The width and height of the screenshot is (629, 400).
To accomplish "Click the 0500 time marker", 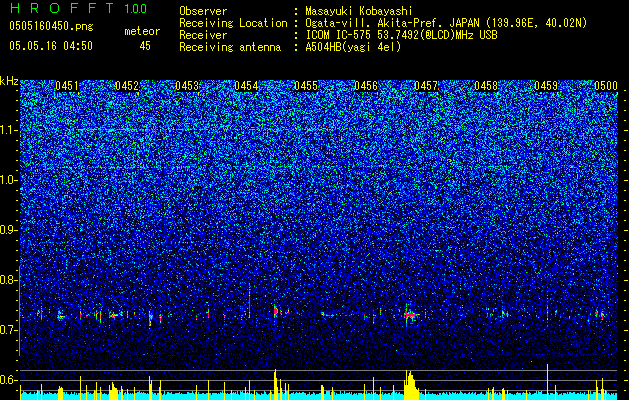I will pyautogui.click(x=606, y=86).
